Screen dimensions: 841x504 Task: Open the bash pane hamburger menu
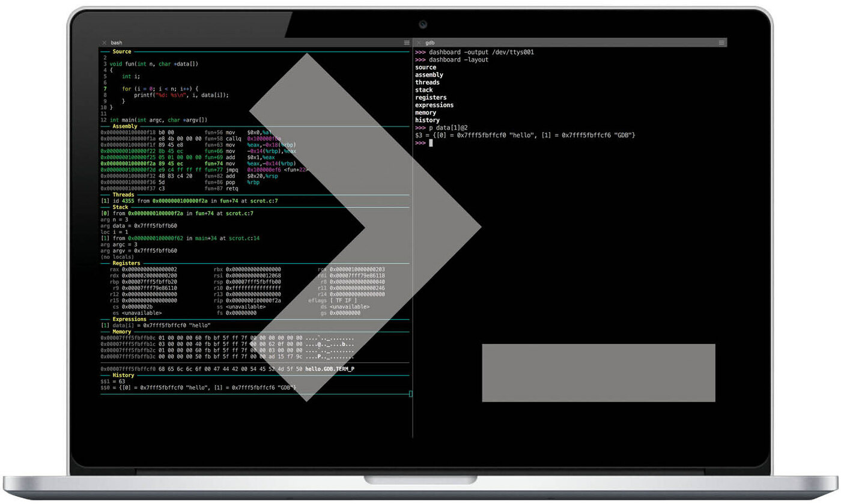pyautogui.click(x=406, y=42)
